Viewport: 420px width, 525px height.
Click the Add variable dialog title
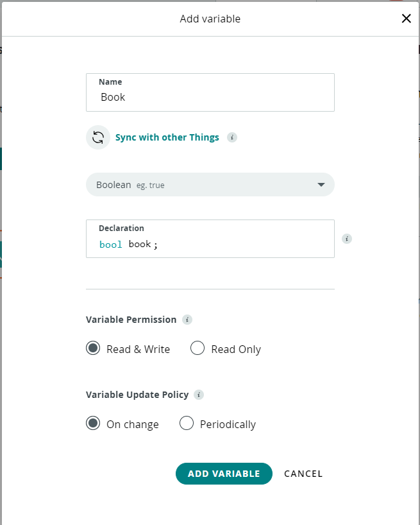(x=210, y=19)
